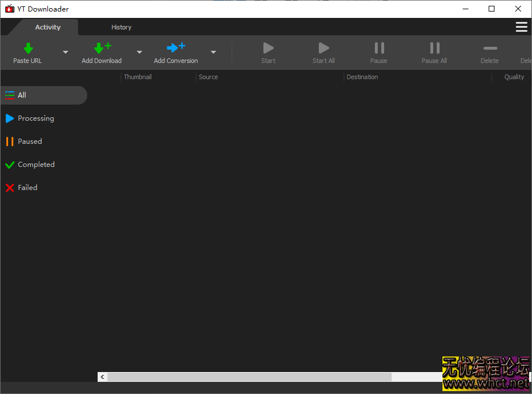This screenshot has width=532, height=394.
Task: Select the Completed filter in the sidebar
Action: (36, 165)
